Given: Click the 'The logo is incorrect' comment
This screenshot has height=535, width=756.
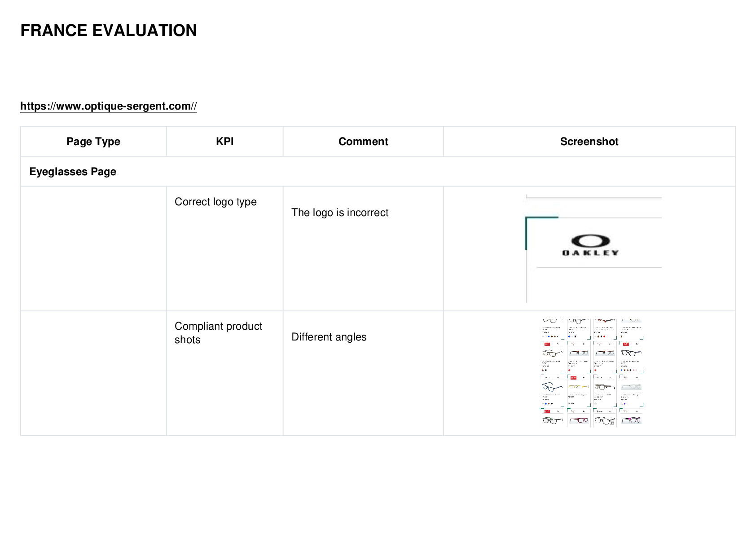Looking at the screenshot, I should click(x=340, y=212).
